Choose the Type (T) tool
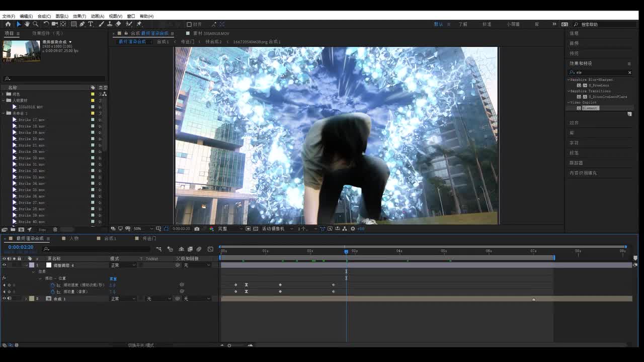The height and width of the screenshot is (362, 644). click(x=91, y=24)
